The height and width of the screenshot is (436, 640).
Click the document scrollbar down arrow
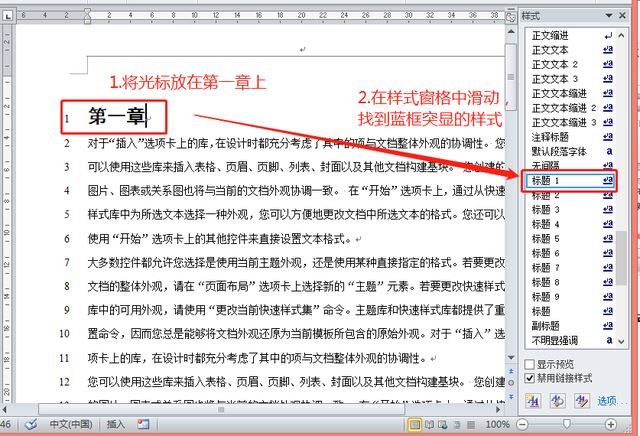(x=511, y=358)
